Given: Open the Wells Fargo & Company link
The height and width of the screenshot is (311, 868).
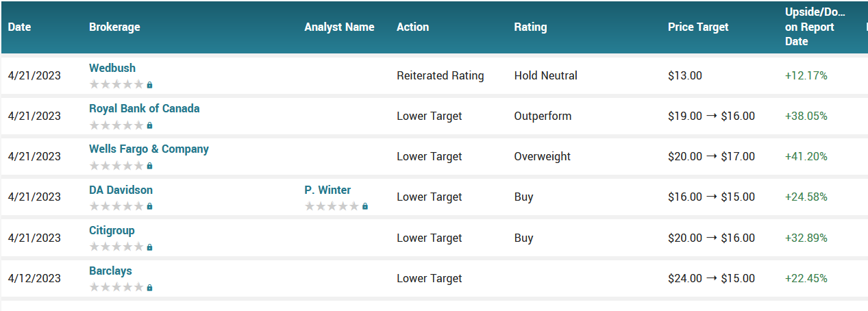Looking at the screenshot, I should pos(149,149).
